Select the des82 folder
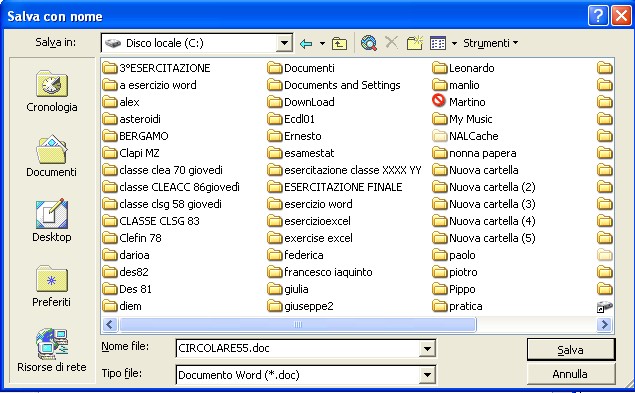This screenshot has width=635, height=393. (x=126, y=272)
